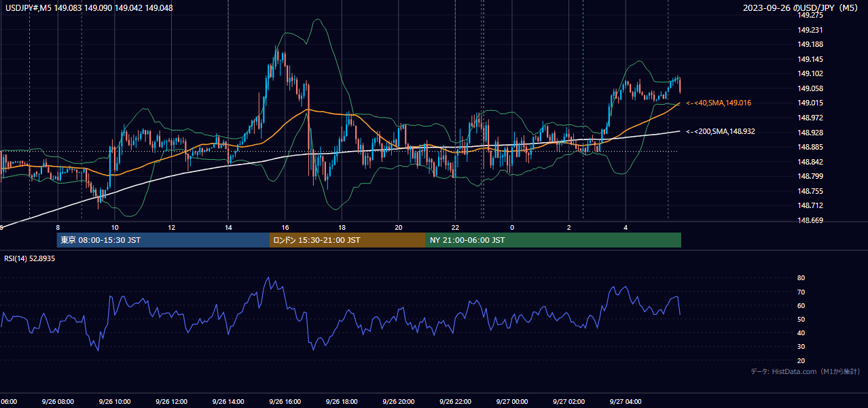Click the 9/26 16:00 bottom time label
868x408 pixels.
pos(285,402)
